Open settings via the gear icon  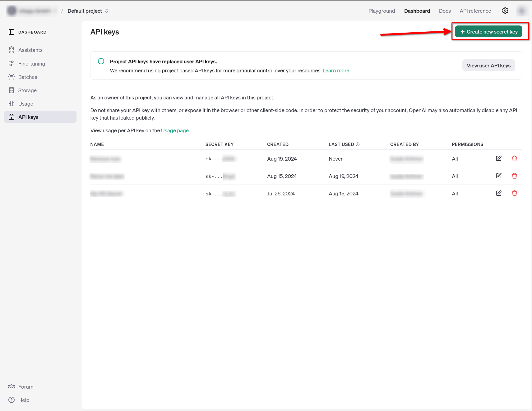pyautogui.click(x=505, y=11)
